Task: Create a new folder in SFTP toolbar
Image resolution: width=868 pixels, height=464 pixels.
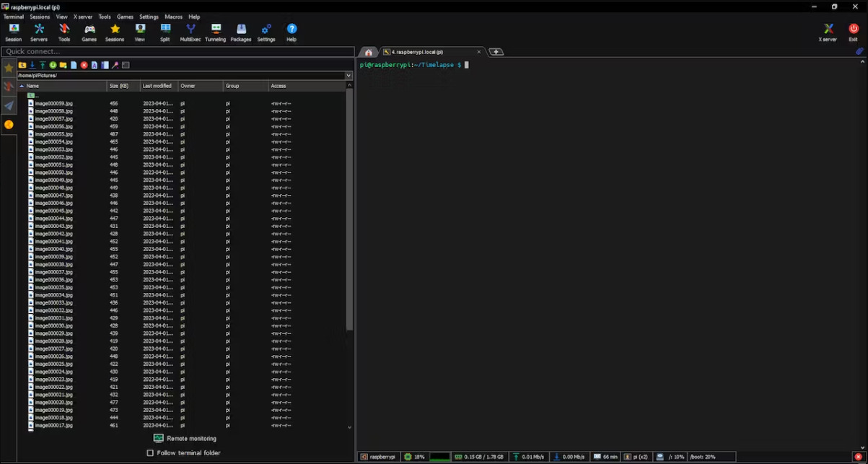Action: [x=63, y=65]
